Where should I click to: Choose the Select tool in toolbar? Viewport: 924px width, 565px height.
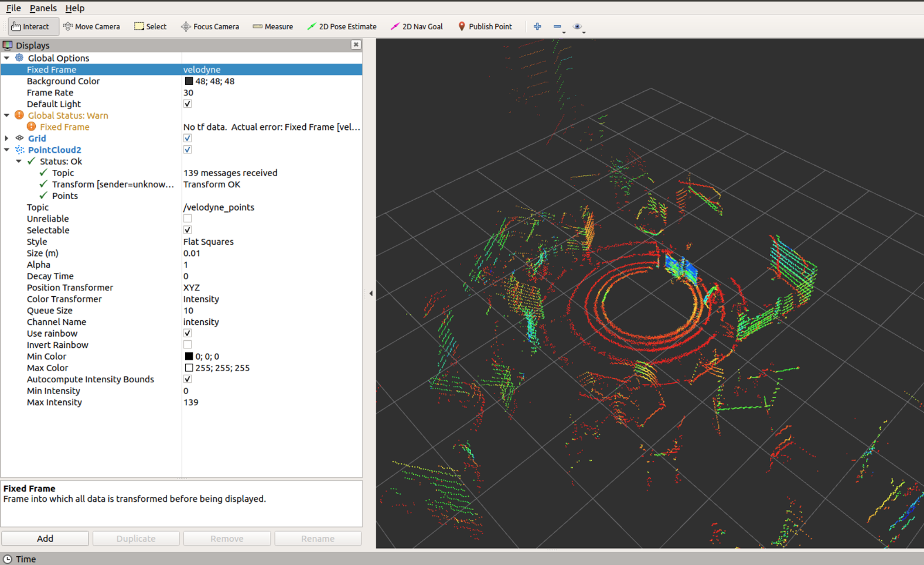[151, 26]
